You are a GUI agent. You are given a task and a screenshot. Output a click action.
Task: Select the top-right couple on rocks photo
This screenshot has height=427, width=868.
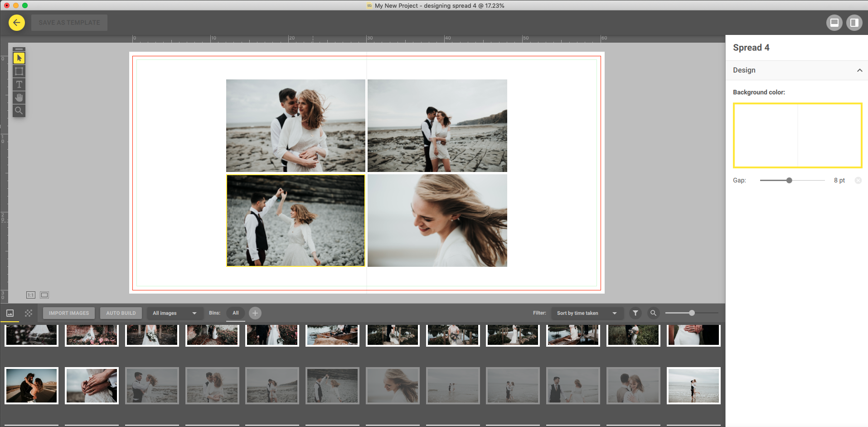coord(437,126)
